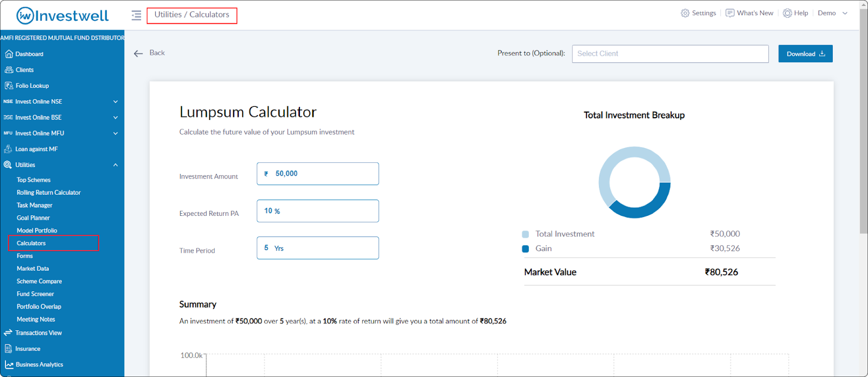Click the MFU badge icon in sidebar
The height and width of the screenshot is (377, 868).
[x=8, y=133]
